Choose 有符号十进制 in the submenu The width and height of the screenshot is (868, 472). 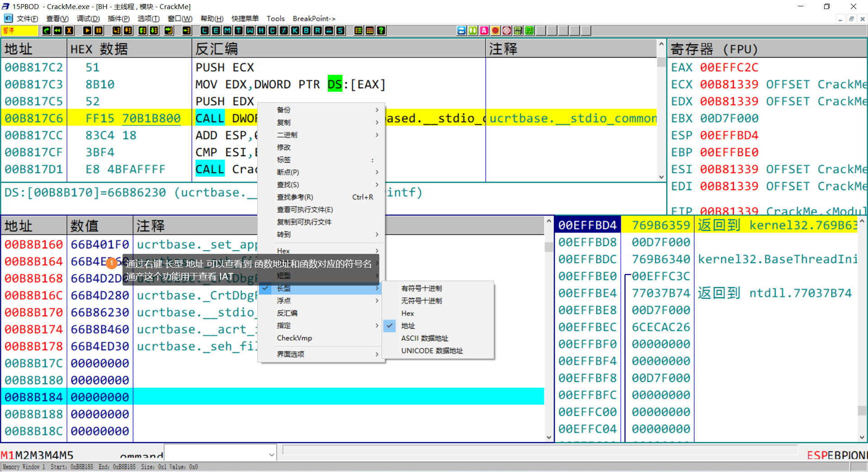[438, 288]
